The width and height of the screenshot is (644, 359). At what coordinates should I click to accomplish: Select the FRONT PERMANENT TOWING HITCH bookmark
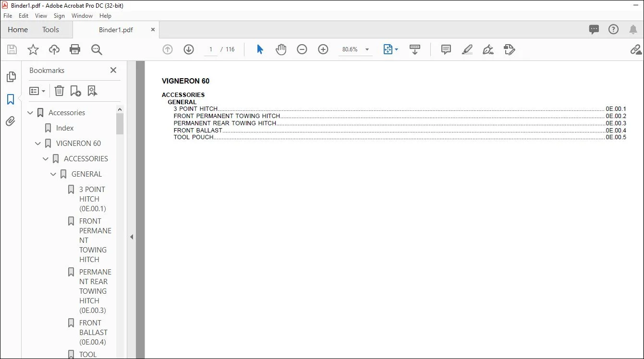(95, 240)
